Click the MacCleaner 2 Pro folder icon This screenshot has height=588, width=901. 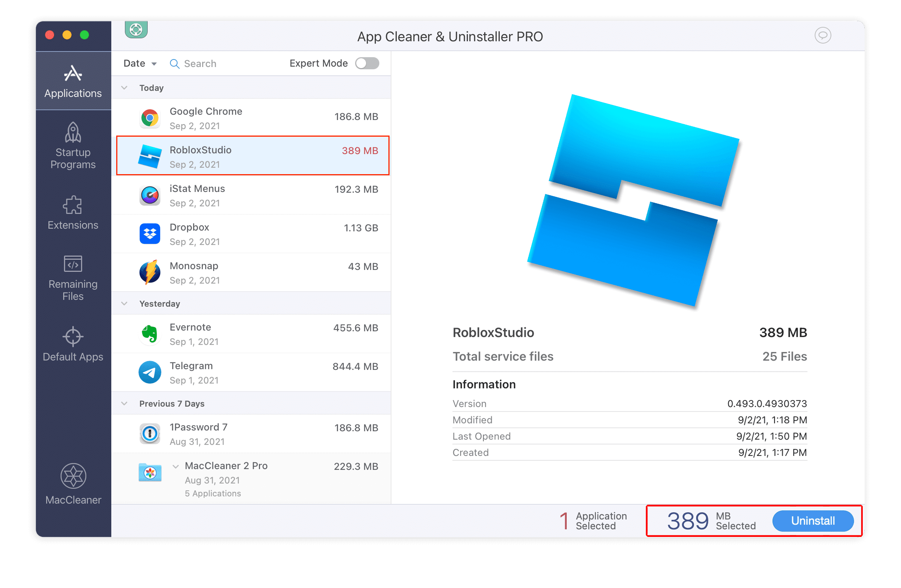coord(150,472)
